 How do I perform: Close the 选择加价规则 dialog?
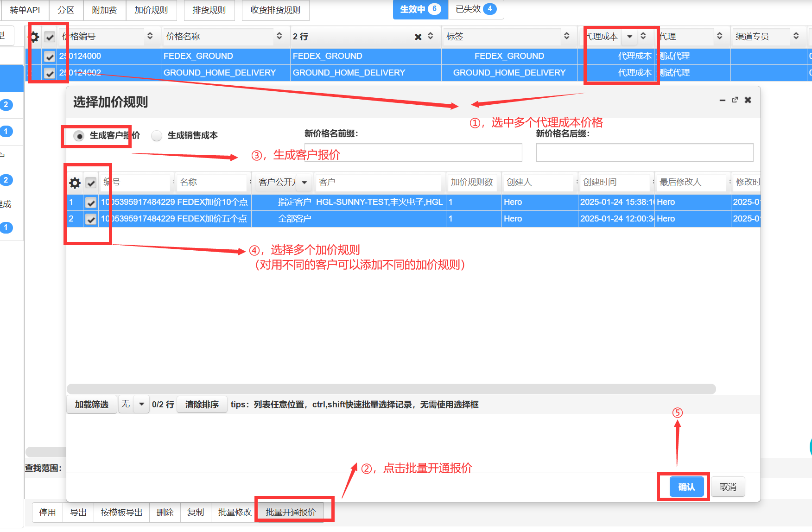(748, 100)
